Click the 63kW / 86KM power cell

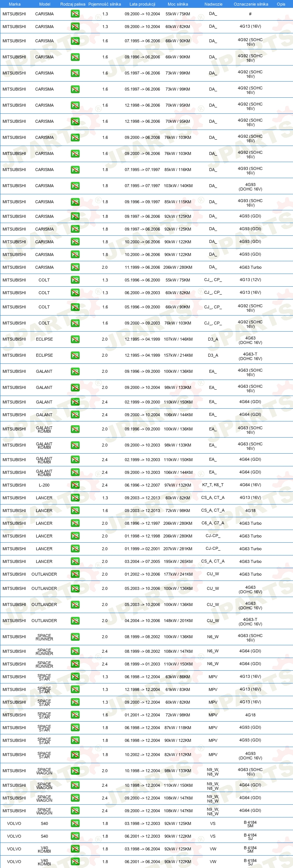click(x=178, y=677)
